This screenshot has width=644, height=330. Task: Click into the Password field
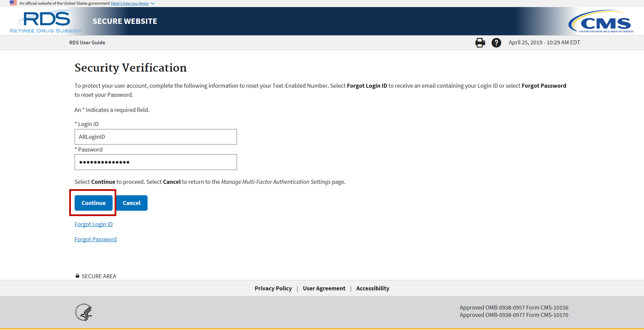click(x=156, y=162)
